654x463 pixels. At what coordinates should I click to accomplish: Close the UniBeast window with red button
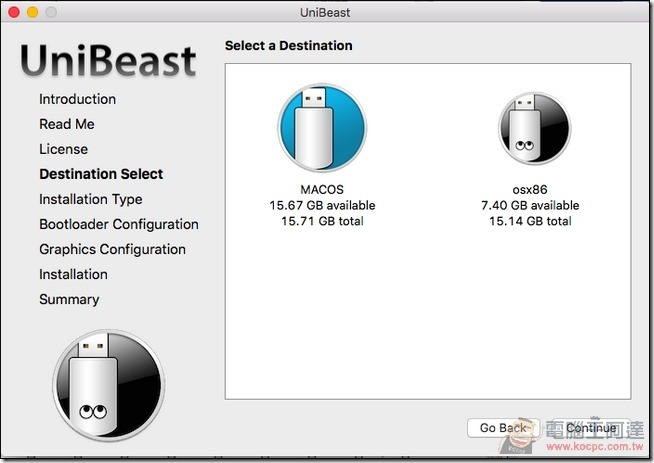(x=13, y=12)
